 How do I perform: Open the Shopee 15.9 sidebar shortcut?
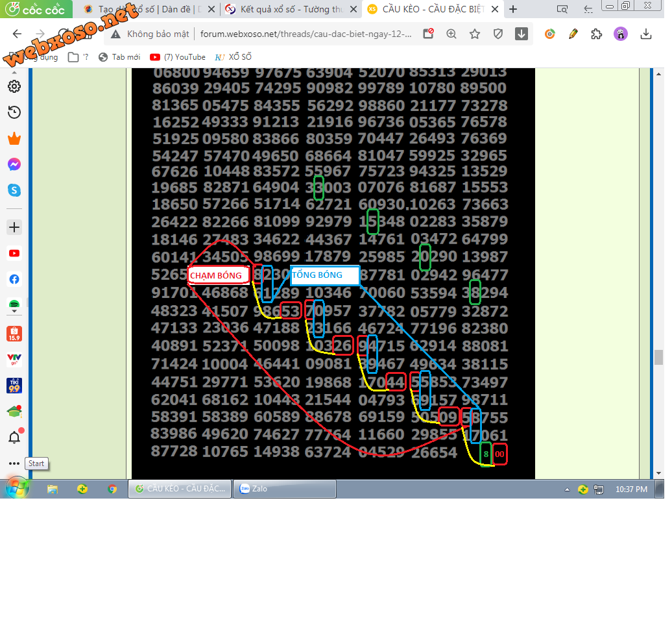pyautogui.click(x=14, y=334)
